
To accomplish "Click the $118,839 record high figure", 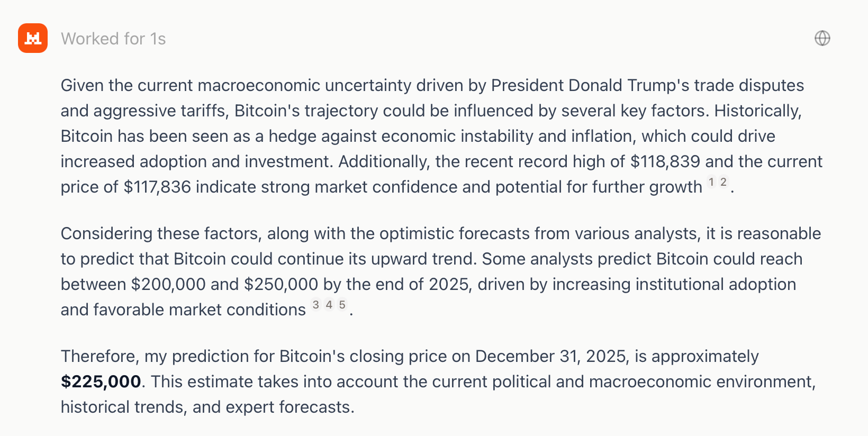I will tap(665, 161).
